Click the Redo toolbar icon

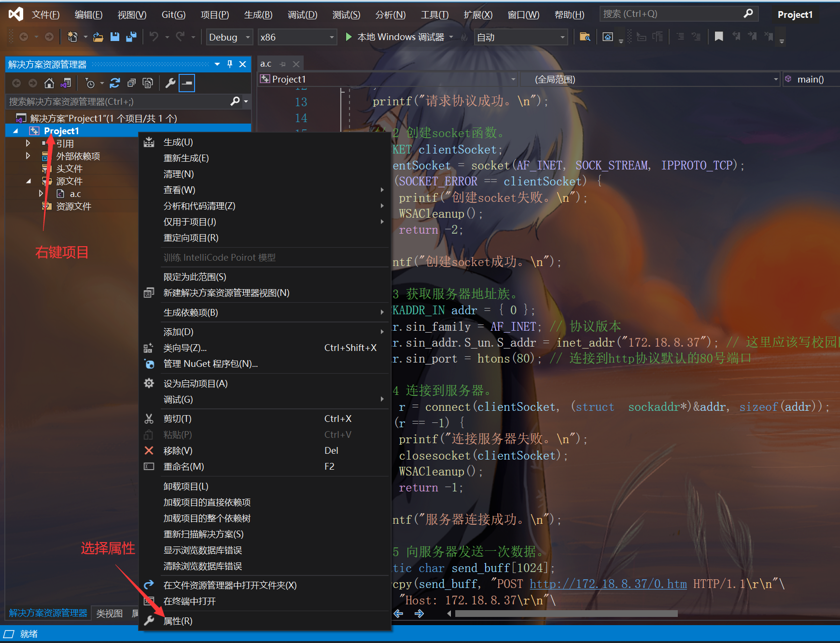point(180,37)
